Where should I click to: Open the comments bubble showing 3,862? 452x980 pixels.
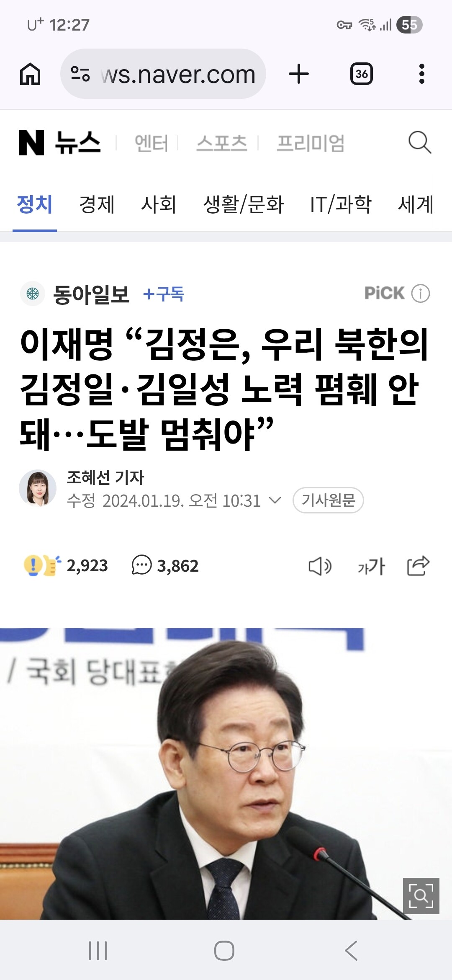click(165, 565)
